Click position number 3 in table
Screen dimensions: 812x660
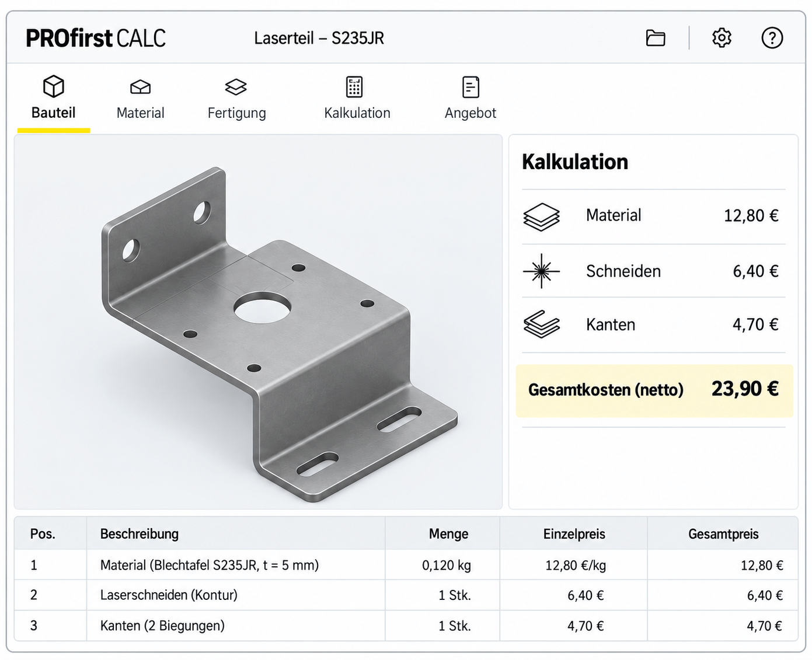tap(34, 626)
